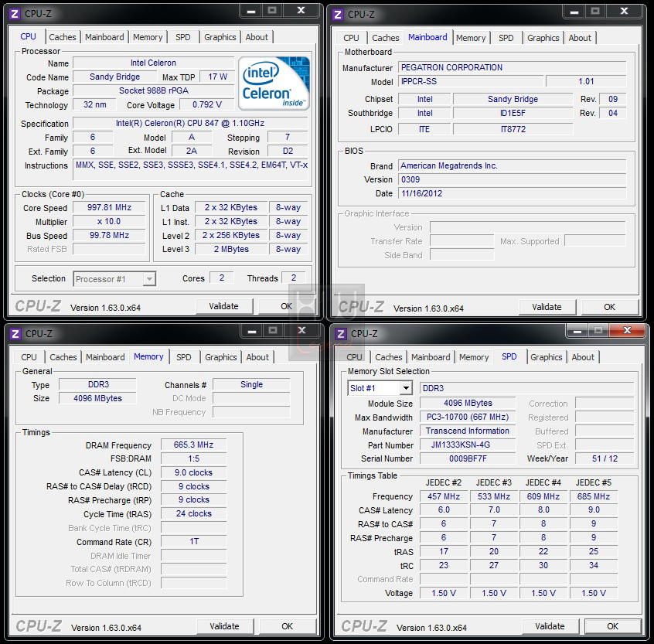
Task: Click the LPCIO chip value IT8772
Action: pyautogui.click(x=513, y=129)
